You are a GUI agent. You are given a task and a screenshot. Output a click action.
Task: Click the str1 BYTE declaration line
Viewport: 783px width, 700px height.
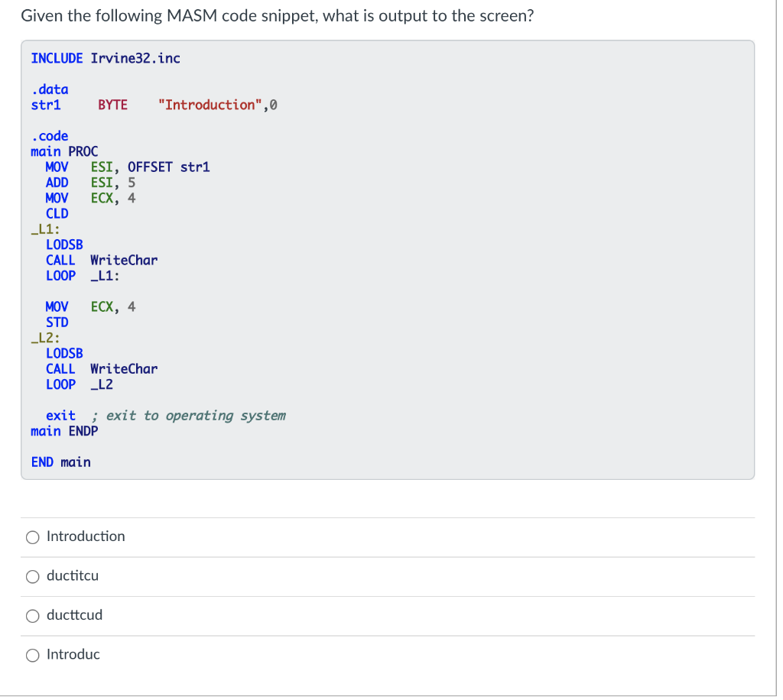click(x=153, y=105)
